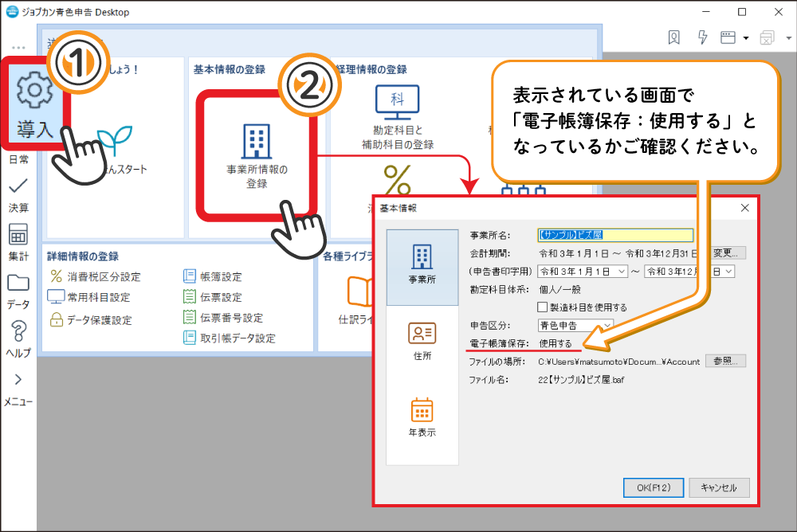Open データ保護設定 lock item
This screenshot has width=797, height=532.
point(91,320)
